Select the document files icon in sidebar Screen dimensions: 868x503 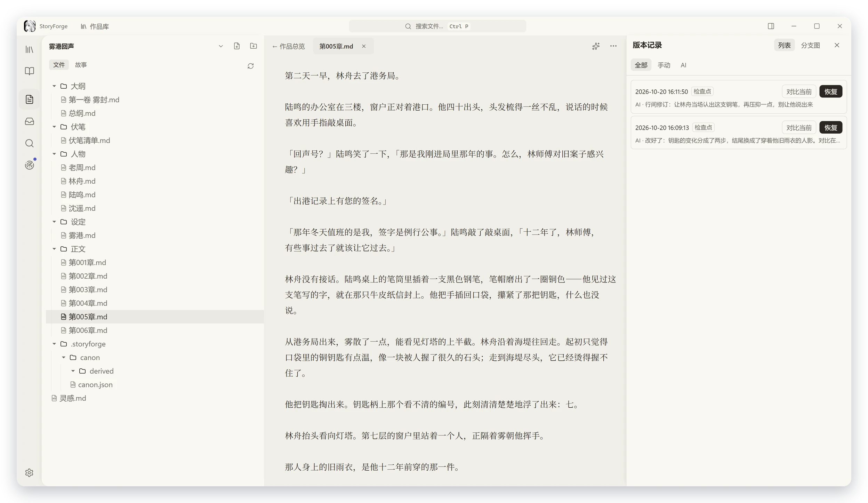tap(30, 99)
